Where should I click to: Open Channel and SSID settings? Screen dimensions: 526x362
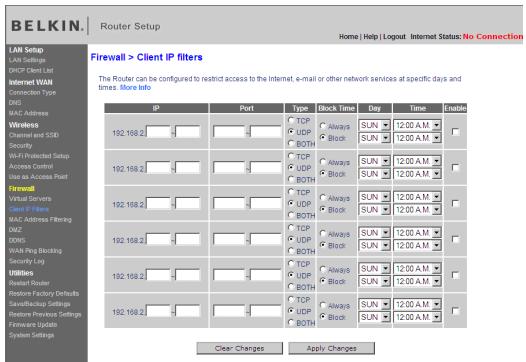(34, 135)
